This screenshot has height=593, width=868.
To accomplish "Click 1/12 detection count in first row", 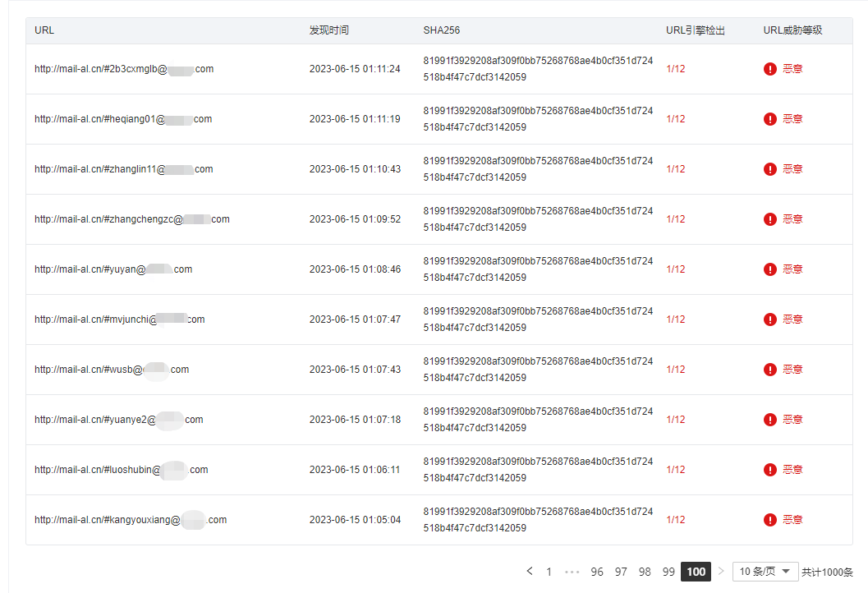I will coord(675,69).
